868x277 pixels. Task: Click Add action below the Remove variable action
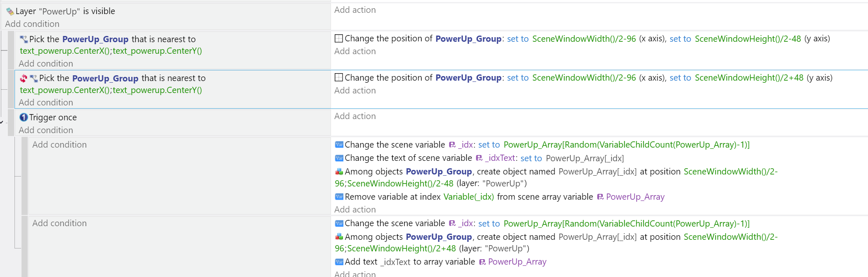click(x=355, y=210)
